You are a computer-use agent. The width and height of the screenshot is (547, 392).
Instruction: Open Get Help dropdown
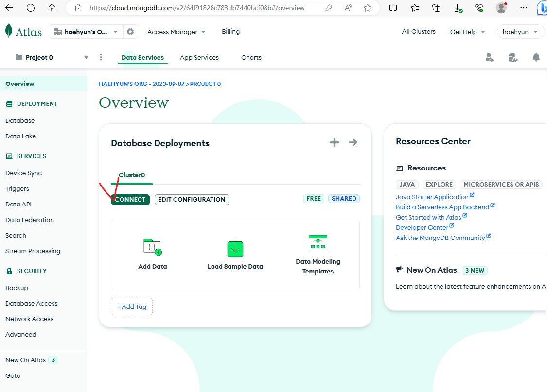pos(467,32)
